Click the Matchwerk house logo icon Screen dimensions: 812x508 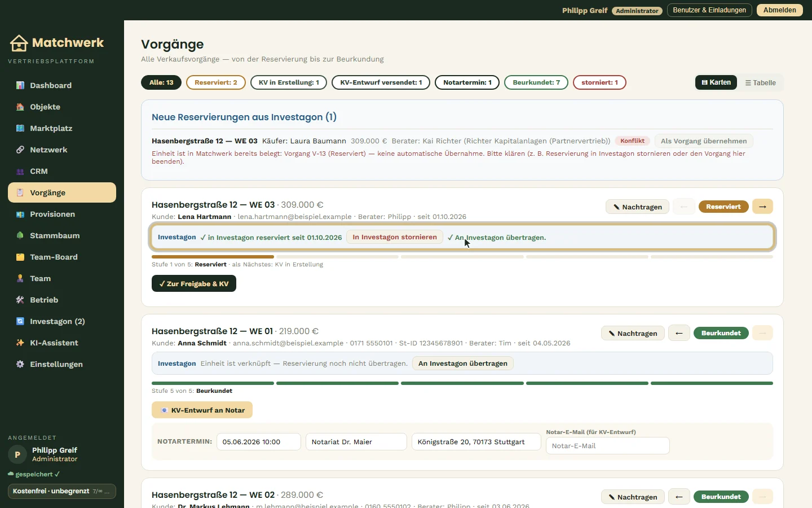click(19, 43)
